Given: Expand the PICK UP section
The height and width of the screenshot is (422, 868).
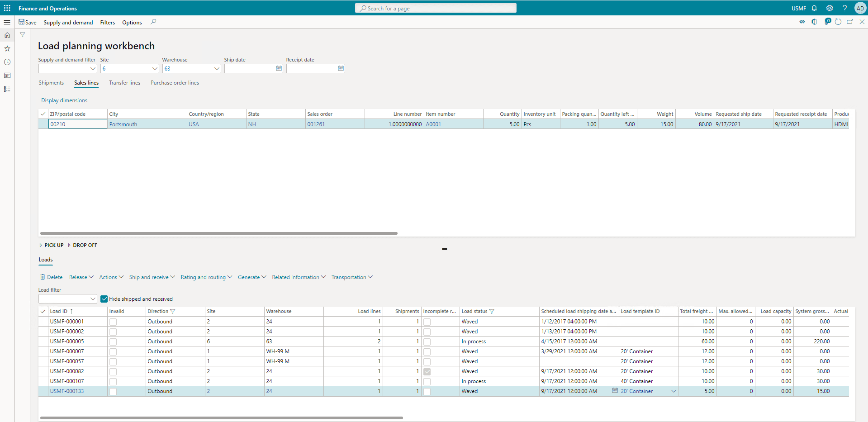Looking at the screenshot, I should pos(51,245).
